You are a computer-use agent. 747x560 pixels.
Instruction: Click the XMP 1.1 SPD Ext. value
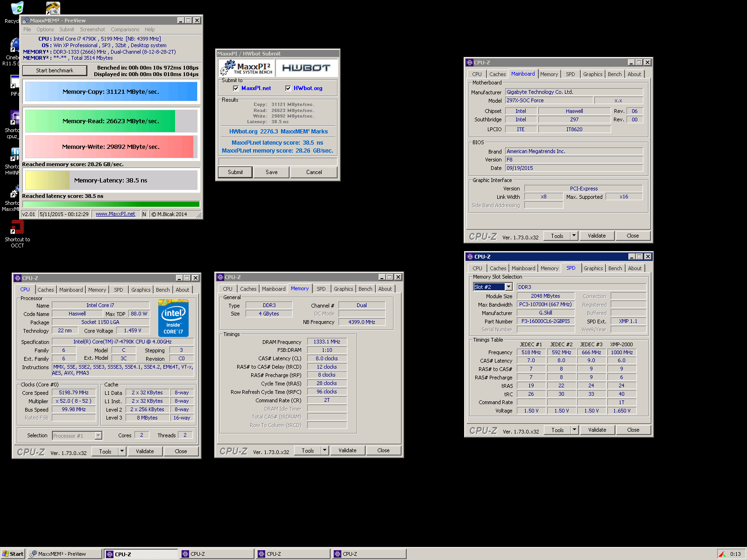628,322
